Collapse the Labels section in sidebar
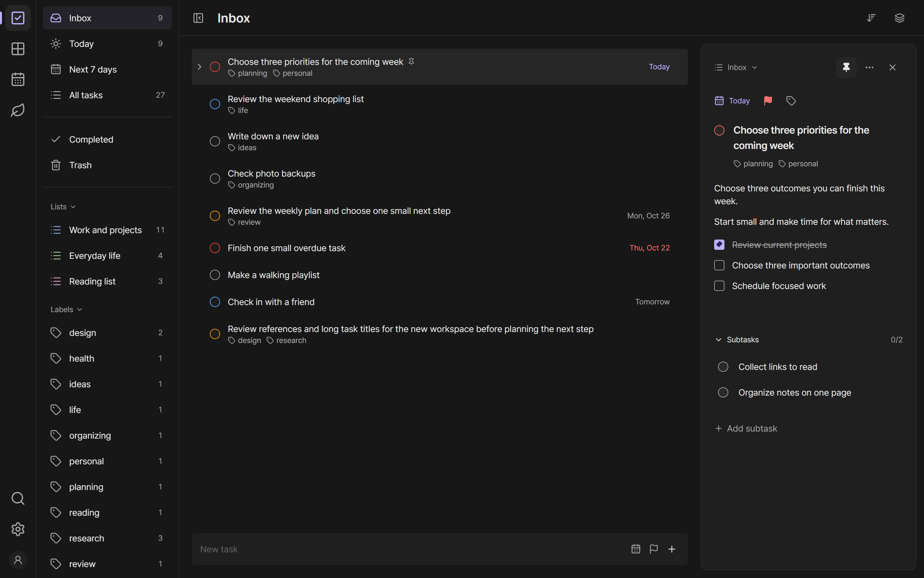Screen dimensions: 924x578 [x=66, y=310]
